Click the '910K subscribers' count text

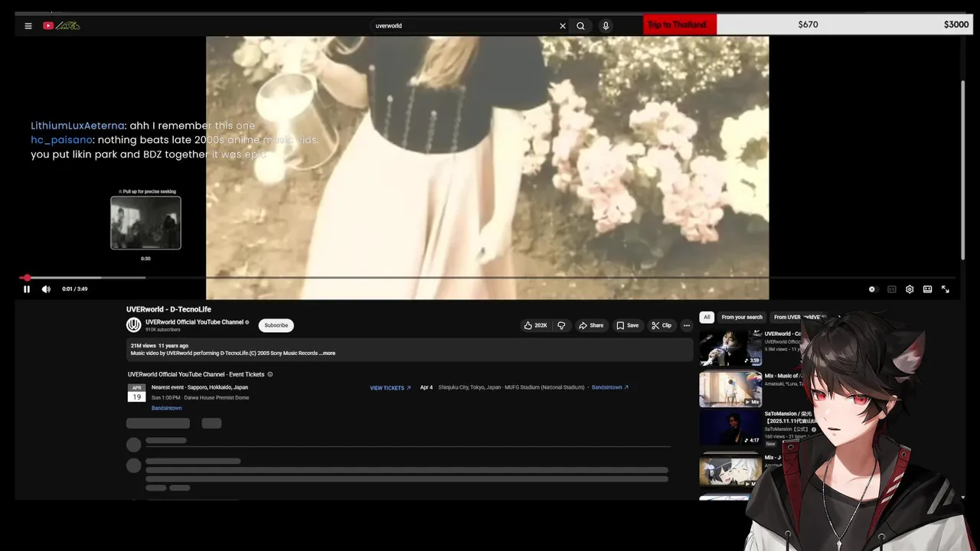pos(163,330)
